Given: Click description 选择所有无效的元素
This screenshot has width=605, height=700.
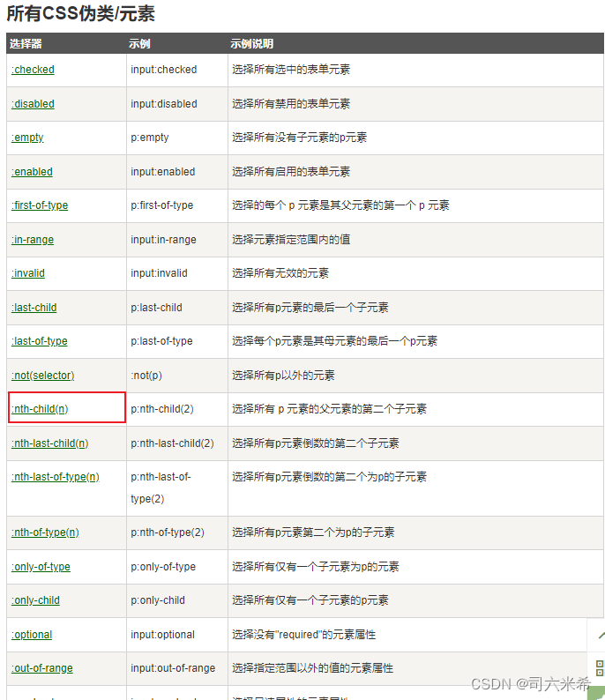Looking at the screenshot, I should [280, 273].
